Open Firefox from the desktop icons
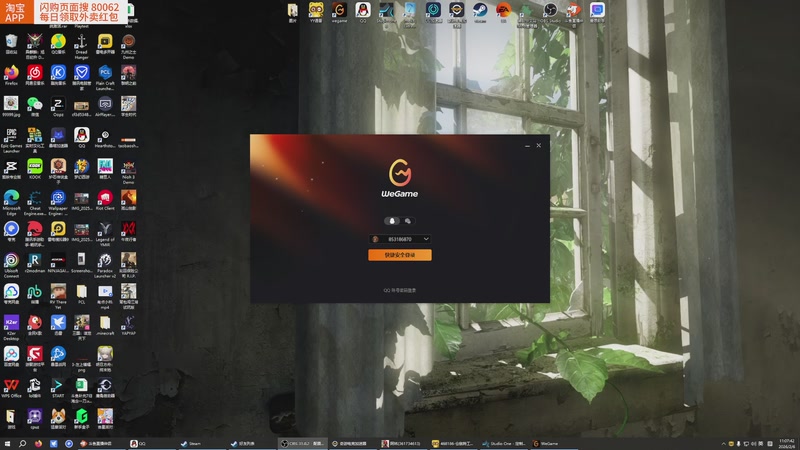The image size is (800, 450). (11, 75)
